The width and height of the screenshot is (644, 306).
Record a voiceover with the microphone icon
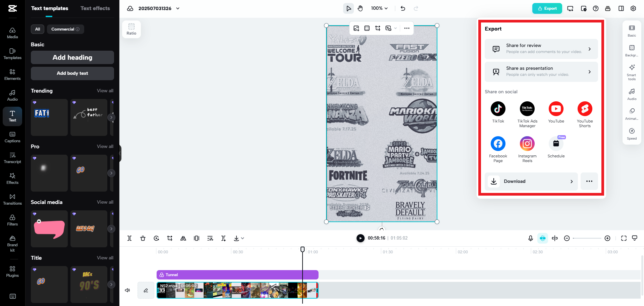tap(530, 238)
